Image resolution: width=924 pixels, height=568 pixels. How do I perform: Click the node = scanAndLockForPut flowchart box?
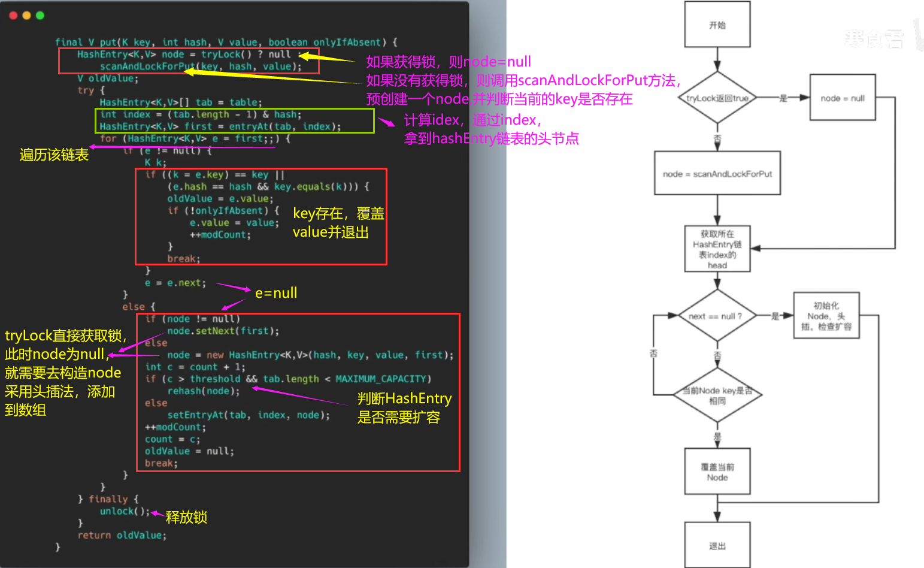(717, 173)
